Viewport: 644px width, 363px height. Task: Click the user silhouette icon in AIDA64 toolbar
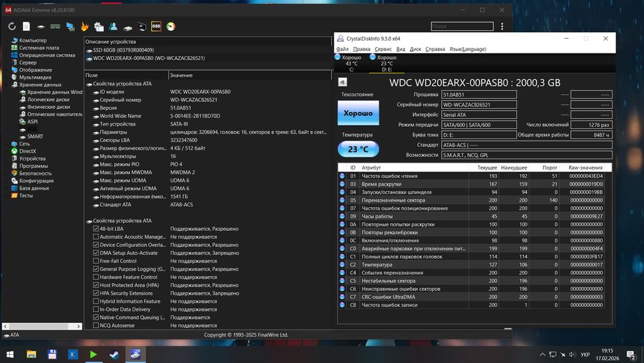(x=113, y=26)
